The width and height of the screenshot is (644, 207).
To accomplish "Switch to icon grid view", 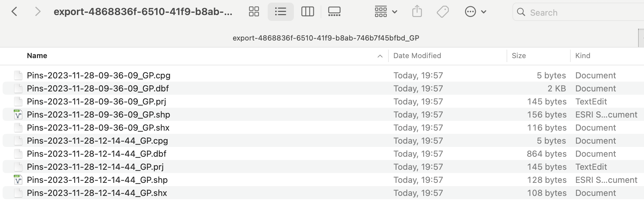I will [x=254, y=12].
